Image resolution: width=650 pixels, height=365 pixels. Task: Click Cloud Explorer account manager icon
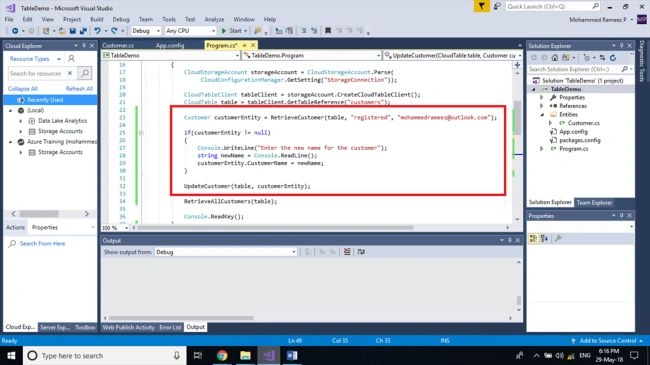(x=71, y=58)
